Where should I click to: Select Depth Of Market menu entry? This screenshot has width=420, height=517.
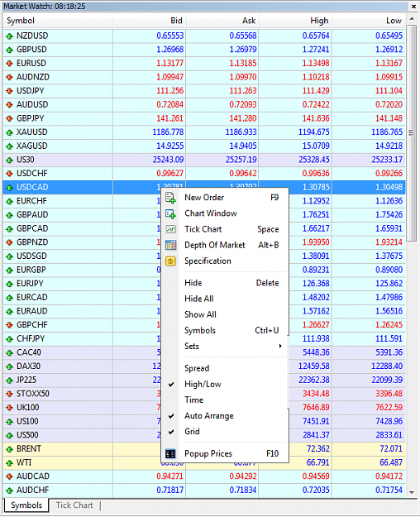[x=225, y=245]
